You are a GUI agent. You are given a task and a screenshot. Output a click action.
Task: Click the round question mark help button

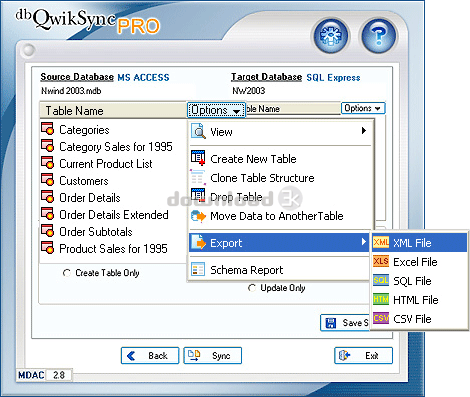click(x=379, y=36)
